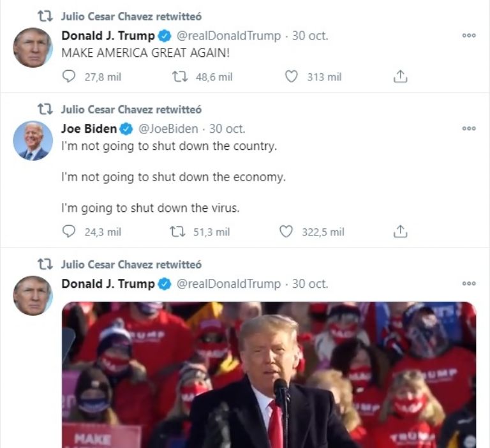Like Joe Biden's tweet with 322,5 mil likes

(286, 232)
